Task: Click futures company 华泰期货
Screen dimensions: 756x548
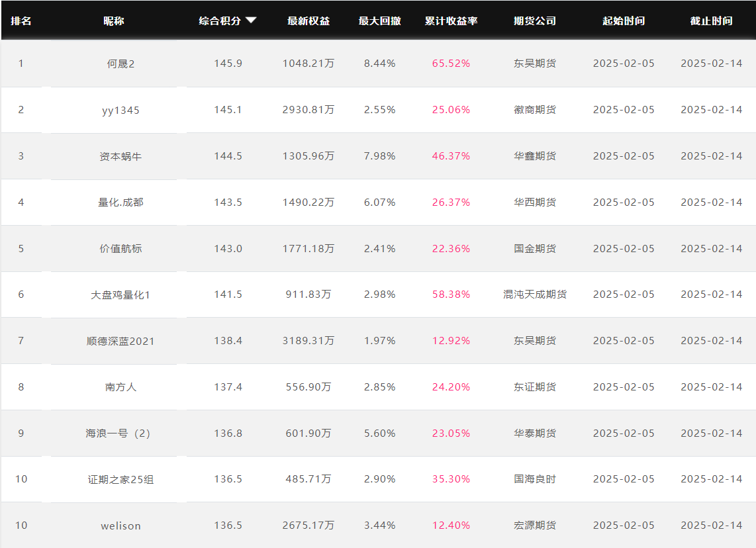Action: tap(535, 433)
